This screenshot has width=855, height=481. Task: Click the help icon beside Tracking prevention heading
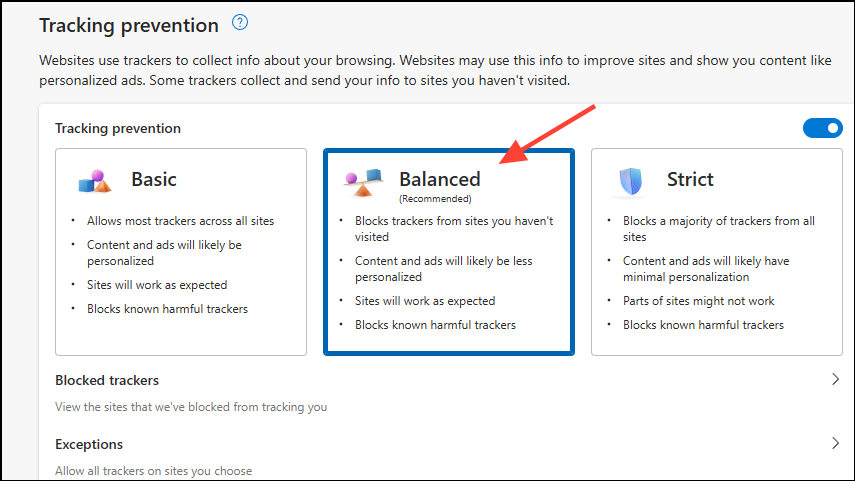(x=239, y=22)
